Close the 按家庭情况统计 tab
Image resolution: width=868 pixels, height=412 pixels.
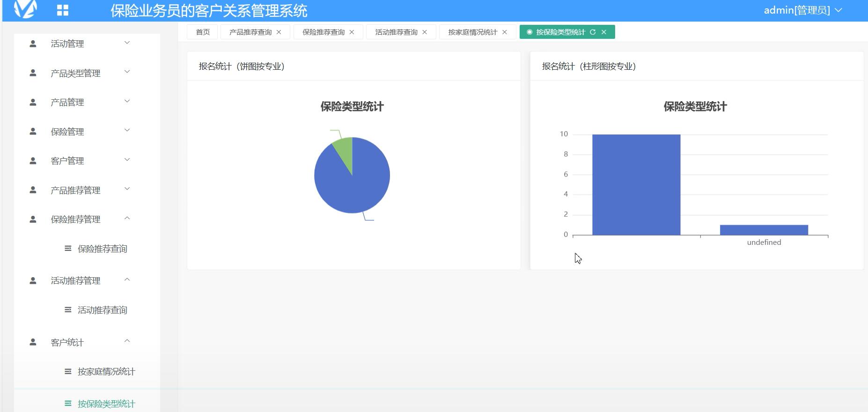(505, 32)
